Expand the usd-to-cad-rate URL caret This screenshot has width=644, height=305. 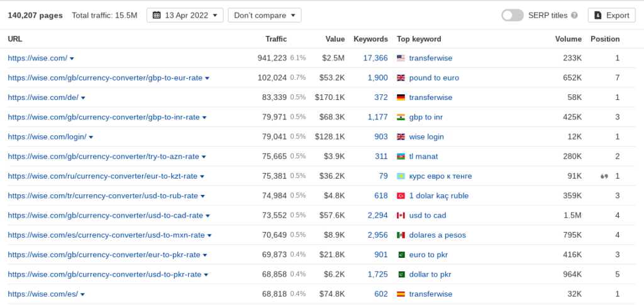click(208, 216)
